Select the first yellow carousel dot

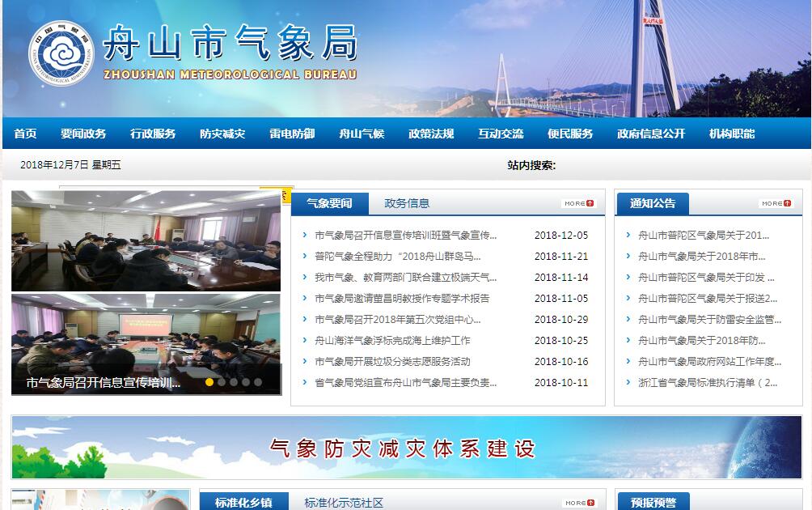(x=209, y=382)
